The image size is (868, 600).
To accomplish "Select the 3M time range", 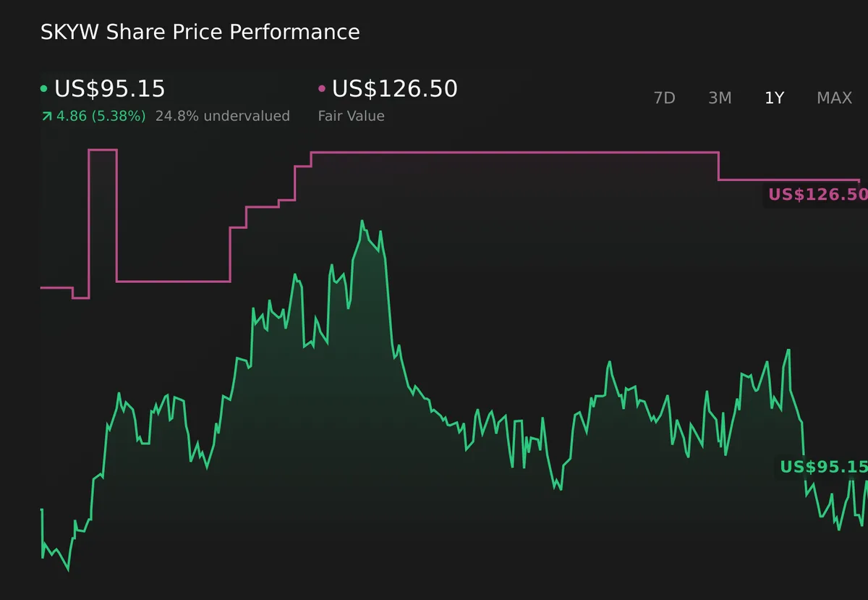I will [x=720, y=98].
